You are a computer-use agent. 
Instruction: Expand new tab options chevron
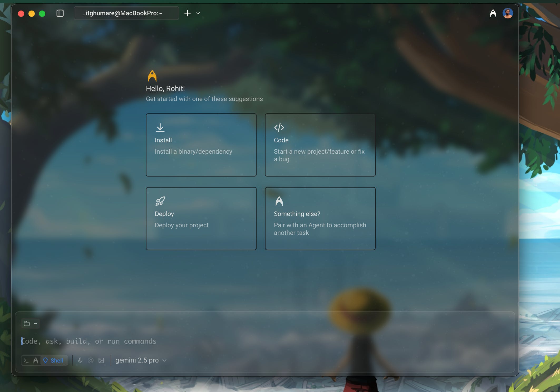(198, 13)
